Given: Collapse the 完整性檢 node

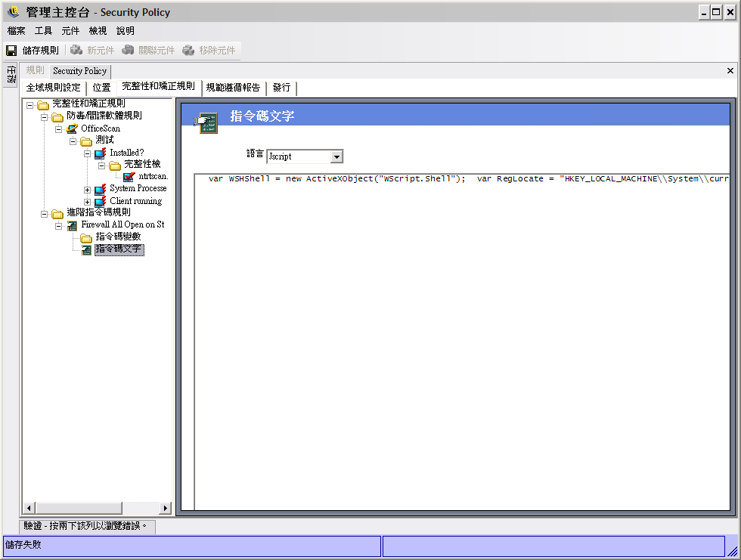Looking at the screenshot, I should [x=101, y=166].
